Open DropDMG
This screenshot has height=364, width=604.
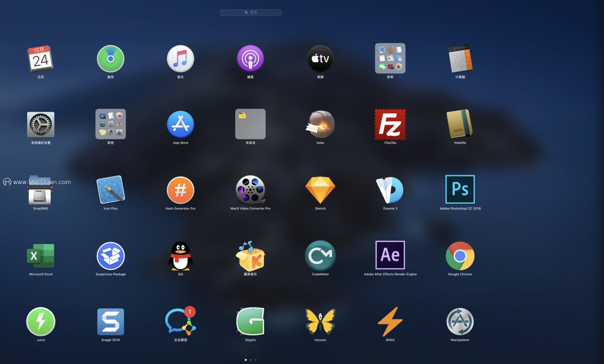click(x=41, y=190)
